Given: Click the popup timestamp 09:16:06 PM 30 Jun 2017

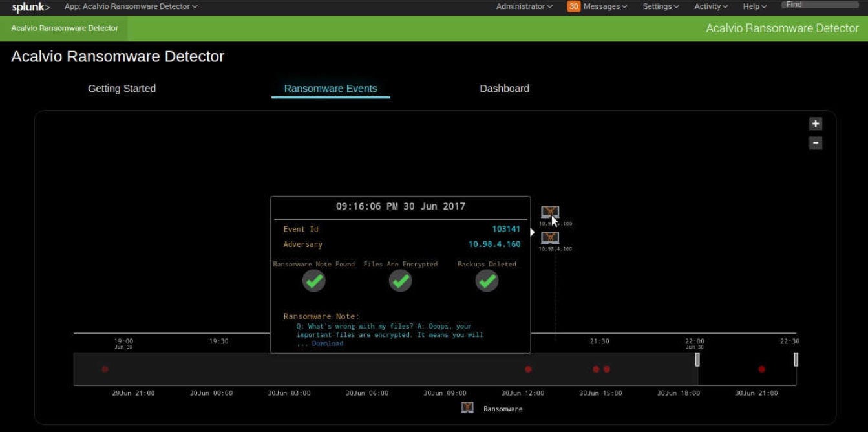Looking at the screenshot, I should (401, 206).
